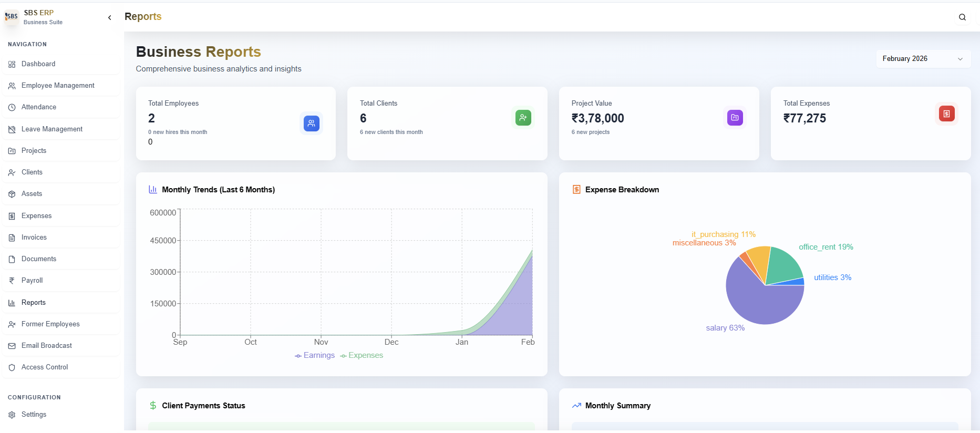Image resolution: width=980 pixels, height=433 pixels.
Task: Click the Dashboard grid icon
Action: click(12, 64)
